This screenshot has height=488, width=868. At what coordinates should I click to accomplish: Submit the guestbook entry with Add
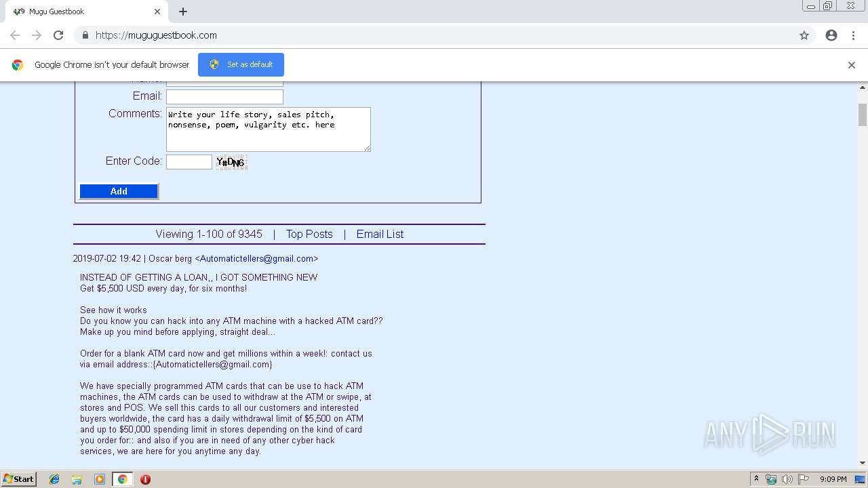point(119,191)
